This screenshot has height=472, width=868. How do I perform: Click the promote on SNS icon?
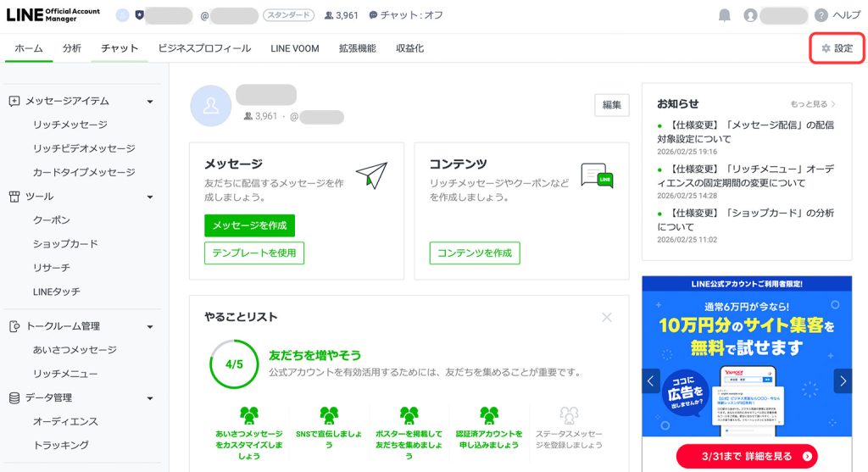pos(329,415)
